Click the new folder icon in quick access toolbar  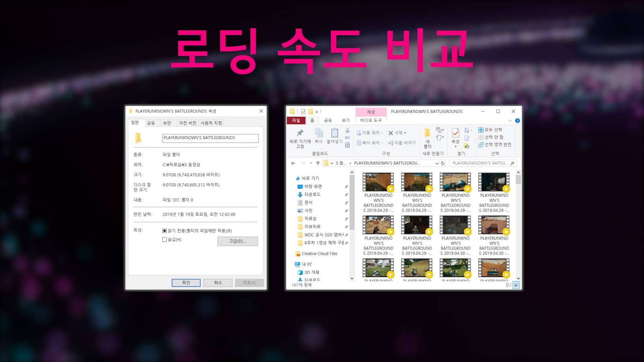(311, 111)
